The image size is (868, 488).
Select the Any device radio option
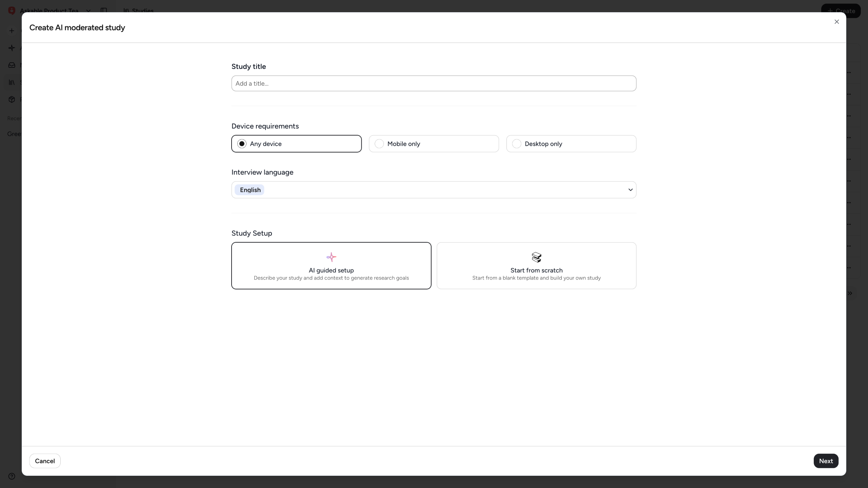point(242,144)
